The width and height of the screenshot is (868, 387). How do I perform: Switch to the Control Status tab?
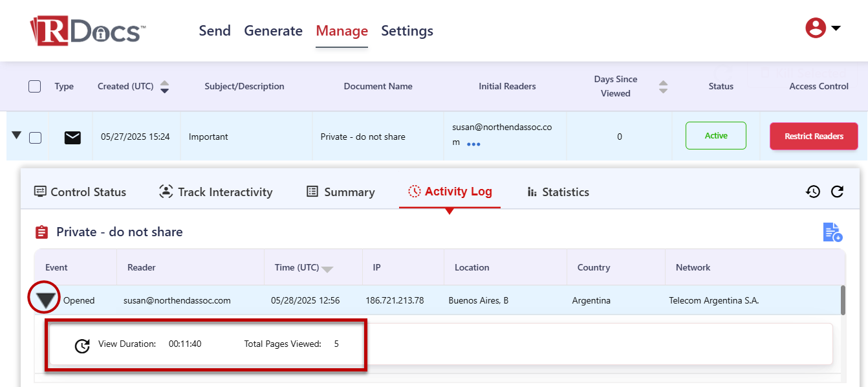click(80, 192)
